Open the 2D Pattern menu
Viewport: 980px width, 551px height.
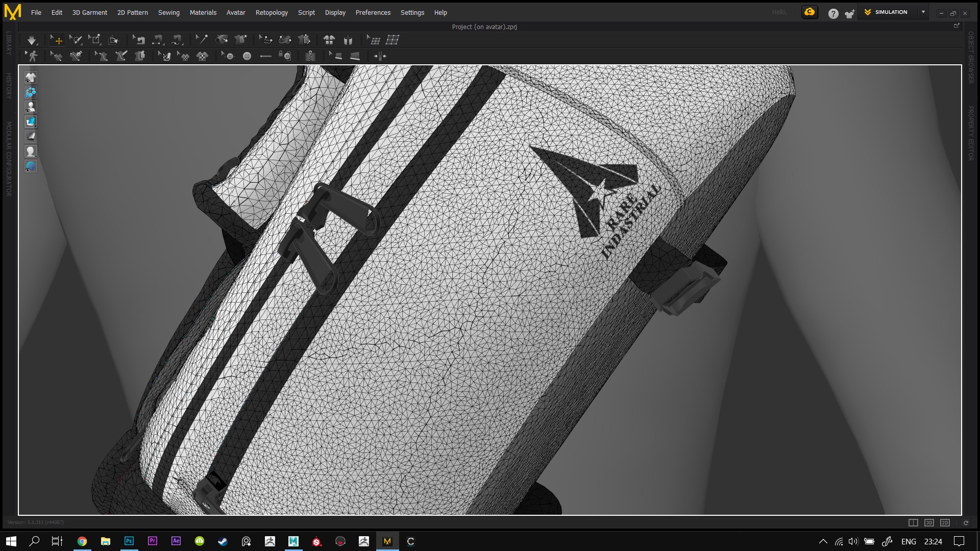[x=133, y=12]
